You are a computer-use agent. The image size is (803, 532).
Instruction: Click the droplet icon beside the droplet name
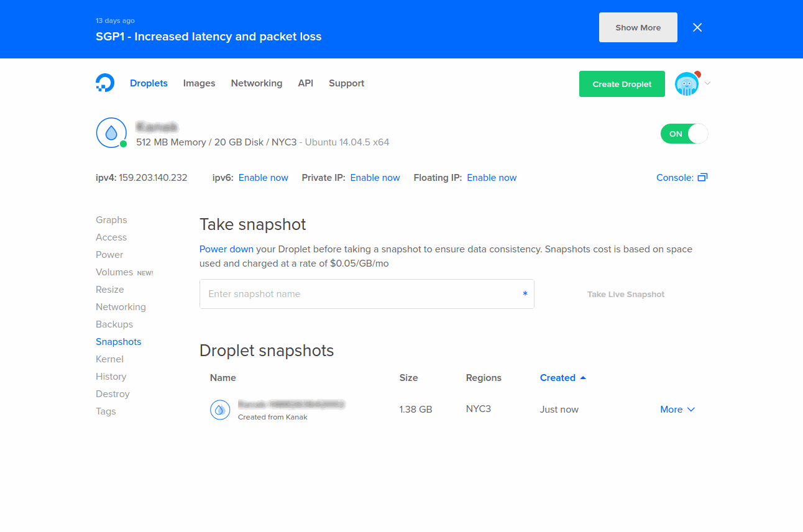tap(111, 133)
